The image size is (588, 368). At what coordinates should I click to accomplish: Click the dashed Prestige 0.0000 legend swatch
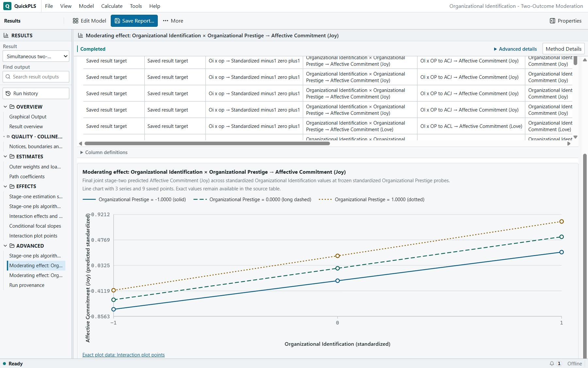click(200, 199)
